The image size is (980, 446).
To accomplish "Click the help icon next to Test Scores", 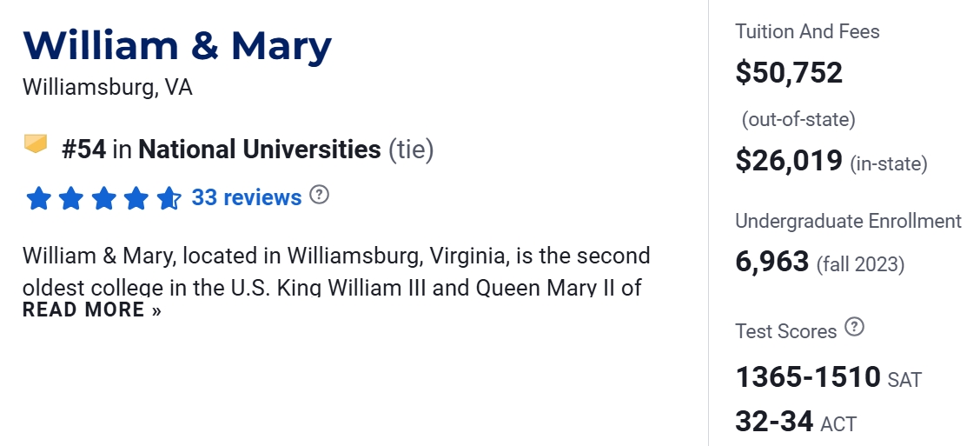I will point(855,328).
